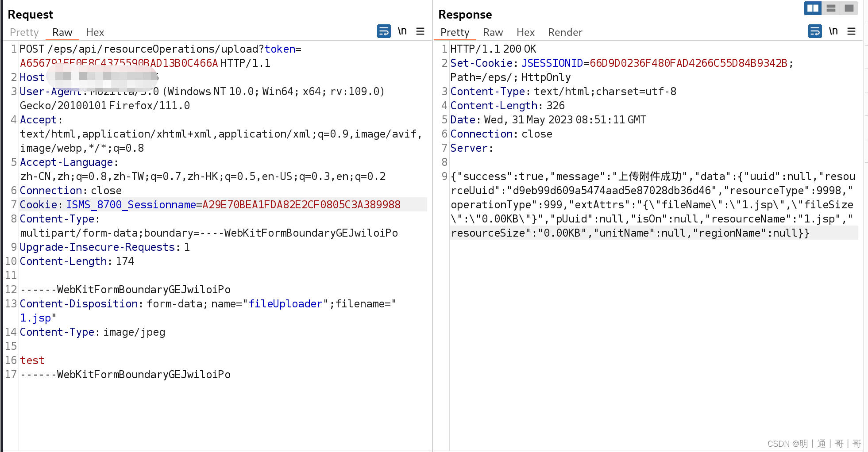Viewport: 868px width, 452px height.
Task: Toggle \n non-printable chars in Response panel
Action: point(833,31)
